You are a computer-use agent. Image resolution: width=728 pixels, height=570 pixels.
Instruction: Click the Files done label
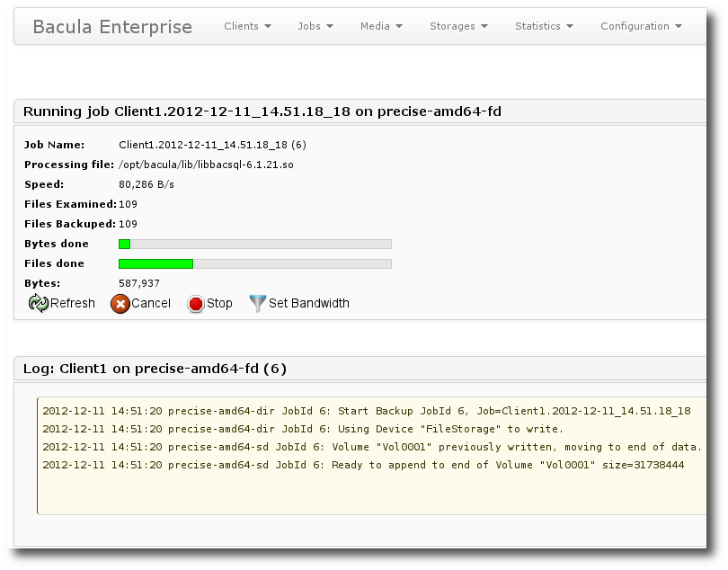point(54,263)
